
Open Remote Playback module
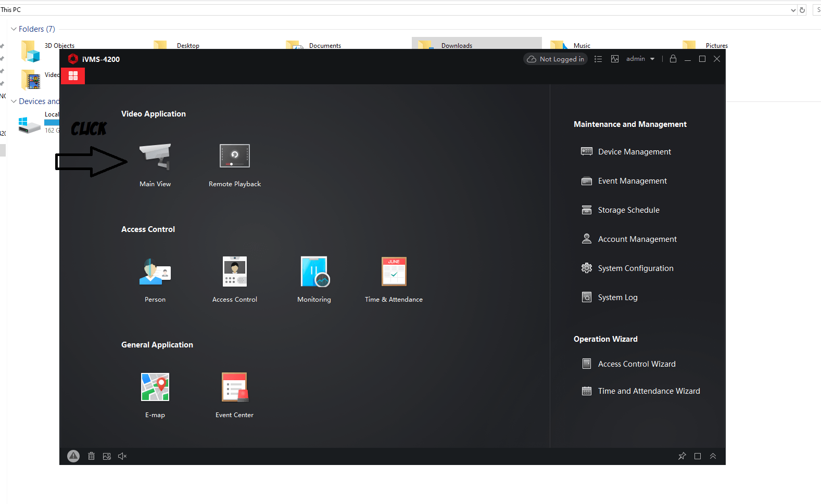(235, 156)
